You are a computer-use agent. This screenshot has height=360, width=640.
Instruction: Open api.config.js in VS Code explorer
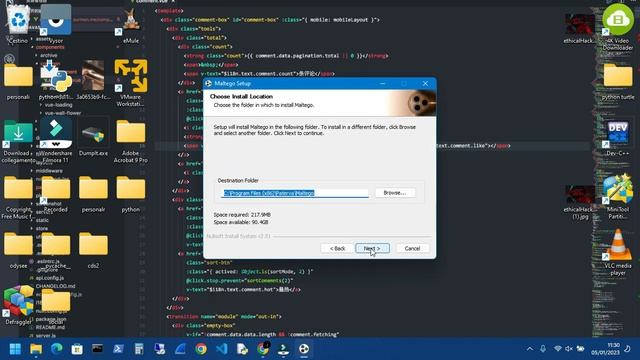click(x=49, y=278)
